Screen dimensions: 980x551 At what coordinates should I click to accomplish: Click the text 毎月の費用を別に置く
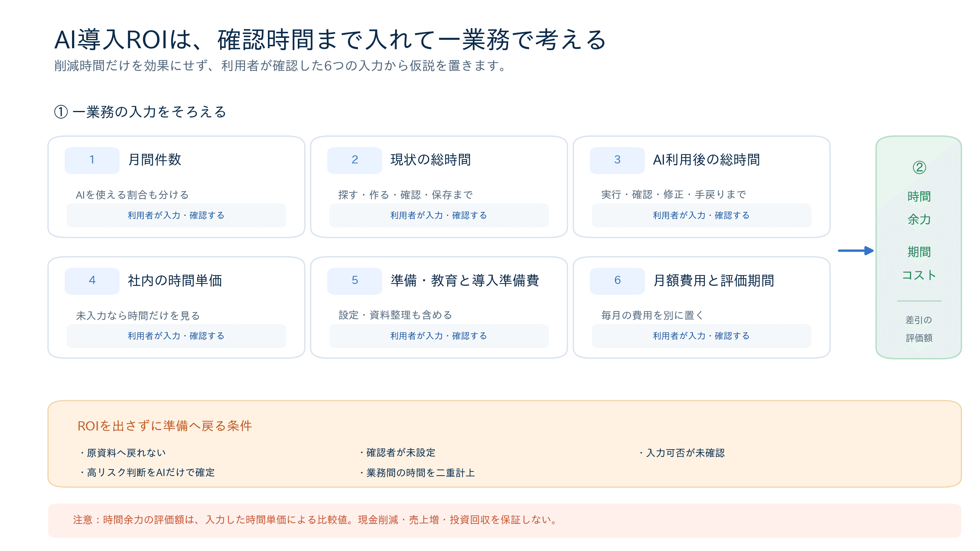(652, 315)
